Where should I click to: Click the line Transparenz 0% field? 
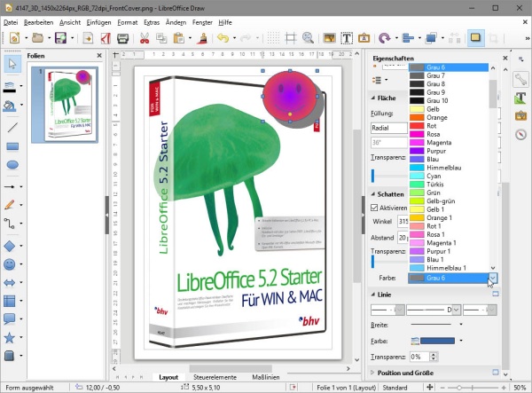click(419, 357)
